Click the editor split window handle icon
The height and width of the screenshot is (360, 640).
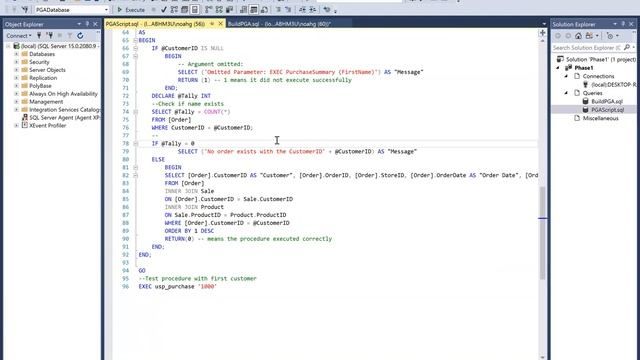point(542,33)
